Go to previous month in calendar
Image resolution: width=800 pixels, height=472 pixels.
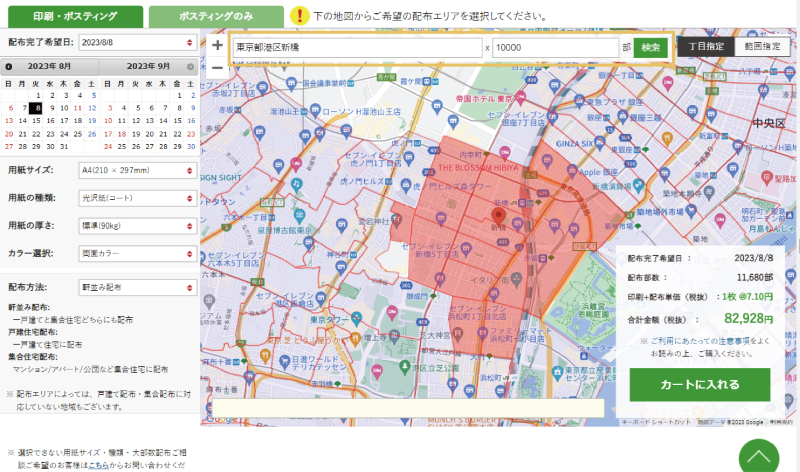tap(9, 66)
